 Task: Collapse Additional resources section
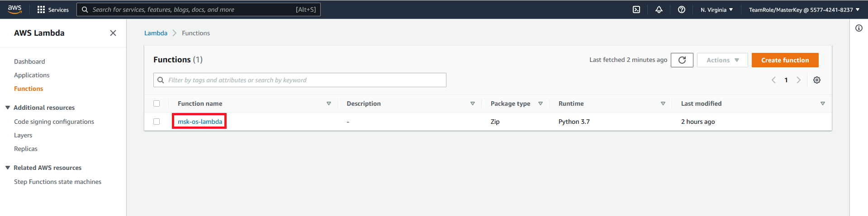pos(8,108)
